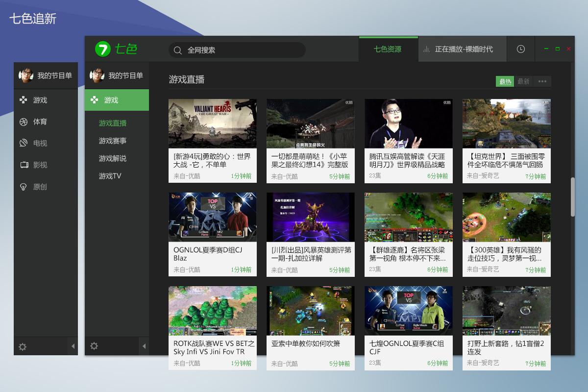Viewport: 588px width, 392px height.
Task: Open settings gear in left standalone panel
Action: tap(23, 347)
